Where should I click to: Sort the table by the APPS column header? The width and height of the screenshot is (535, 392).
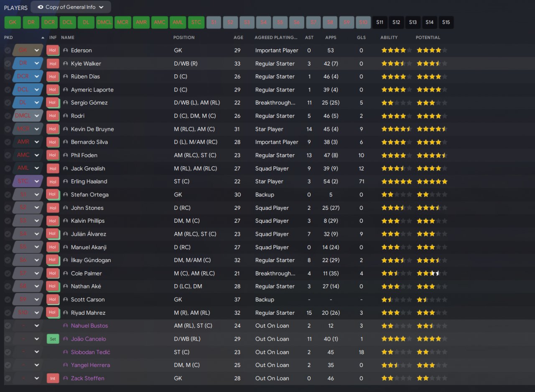pyautogui.click(x=331, y=38)
